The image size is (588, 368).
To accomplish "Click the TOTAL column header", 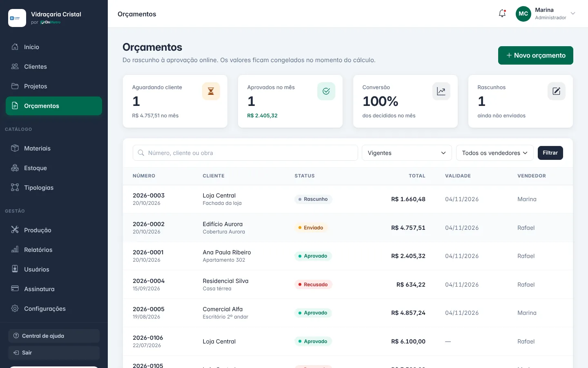I will (x=417, y=176).
